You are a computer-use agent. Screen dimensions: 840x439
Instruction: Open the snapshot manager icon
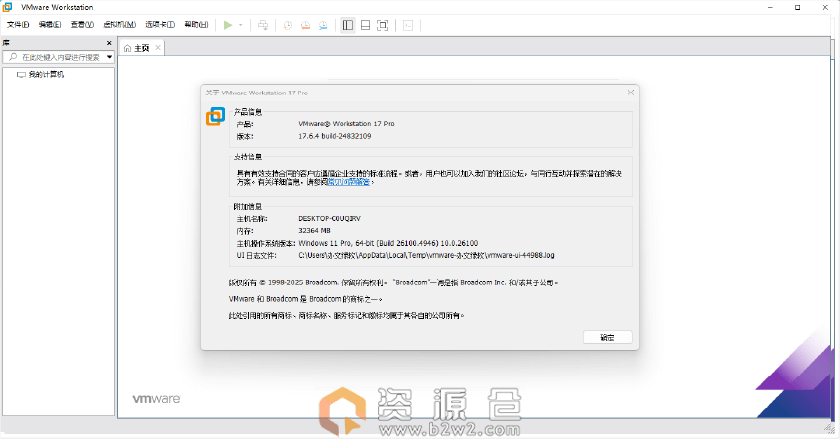[322, 24]
